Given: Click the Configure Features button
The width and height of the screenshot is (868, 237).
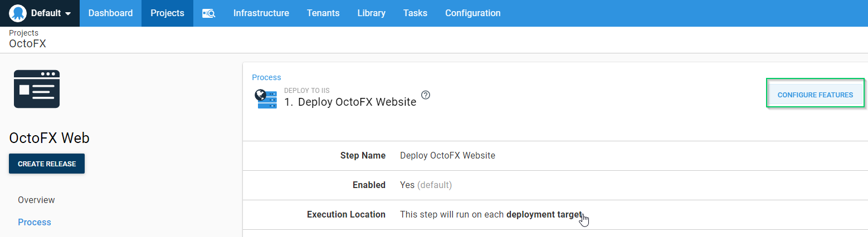Looking at the screenshot, I should [815, 95].
